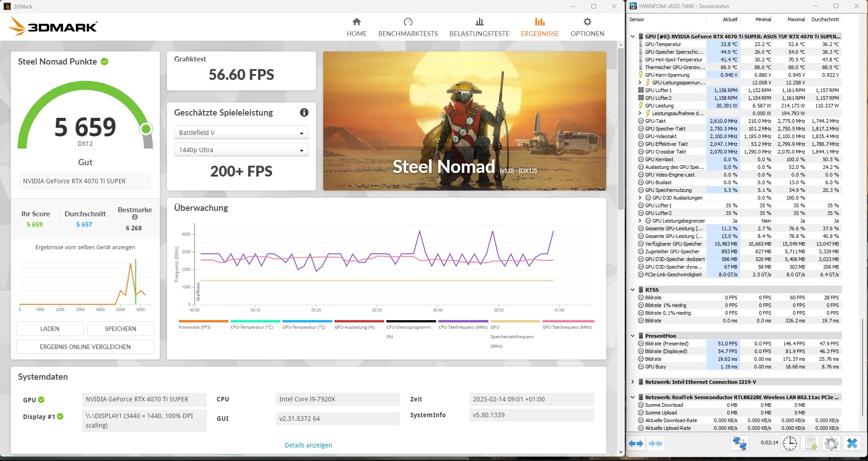Screen dimensions: 868x461
Task: Go to the HOME tab in 3DMark
Action: pos(357,28)
